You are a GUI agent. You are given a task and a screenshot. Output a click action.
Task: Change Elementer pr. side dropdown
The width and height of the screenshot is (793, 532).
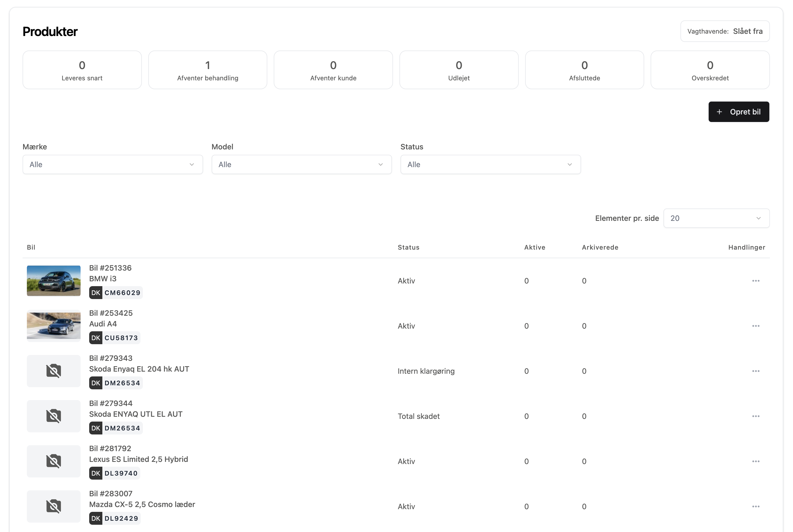(x=716, y=218)
